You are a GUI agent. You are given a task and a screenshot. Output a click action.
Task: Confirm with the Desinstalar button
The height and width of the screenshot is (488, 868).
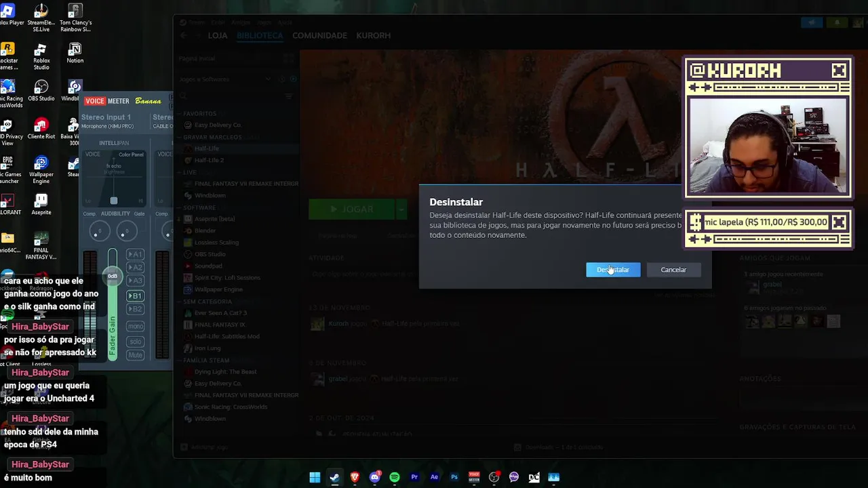coord(613,270)
